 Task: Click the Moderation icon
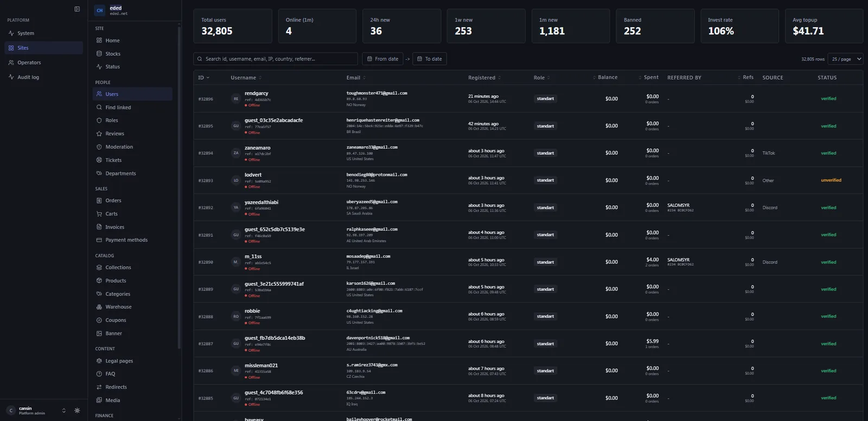(99, 147)
